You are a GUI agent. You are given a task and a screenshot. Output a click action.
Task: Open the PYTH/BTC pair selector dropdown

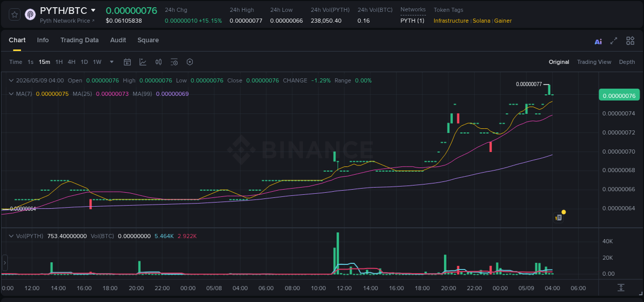point(93,10)
